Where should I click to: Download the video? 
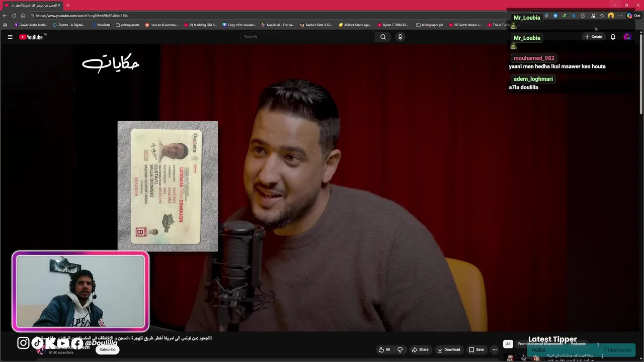tap(449, 349)
